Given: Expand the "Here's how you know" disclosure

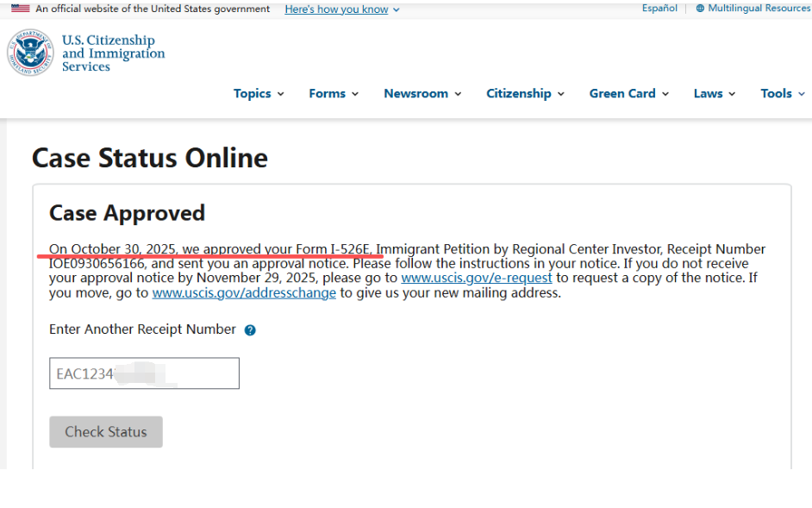Looking at the screenshot, I should click(341, 9).
